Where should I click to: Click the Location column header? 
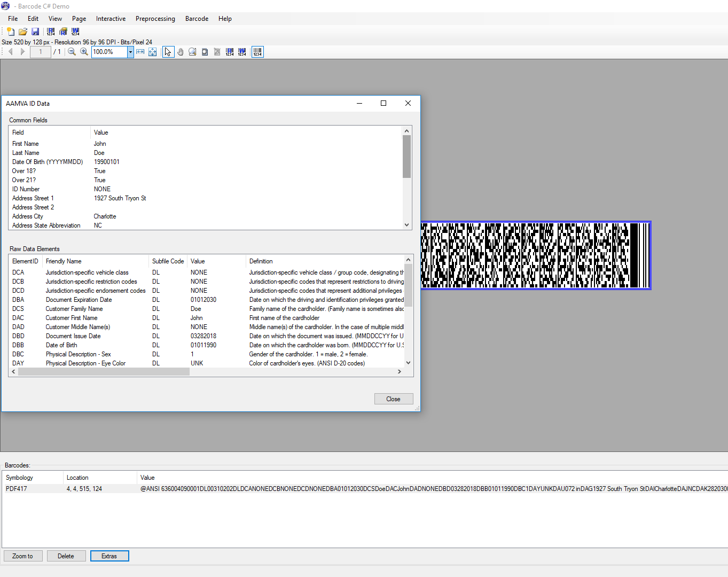[100, 478]
